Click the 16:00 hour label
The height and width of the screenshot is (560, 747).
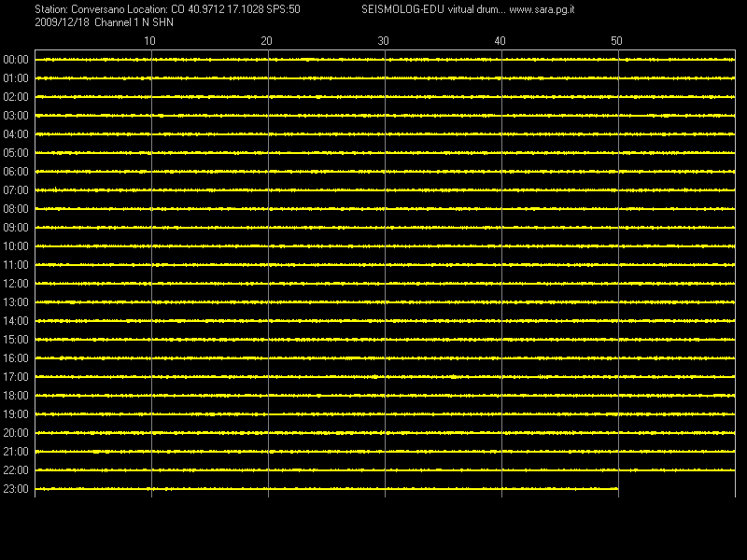[16, 358]
